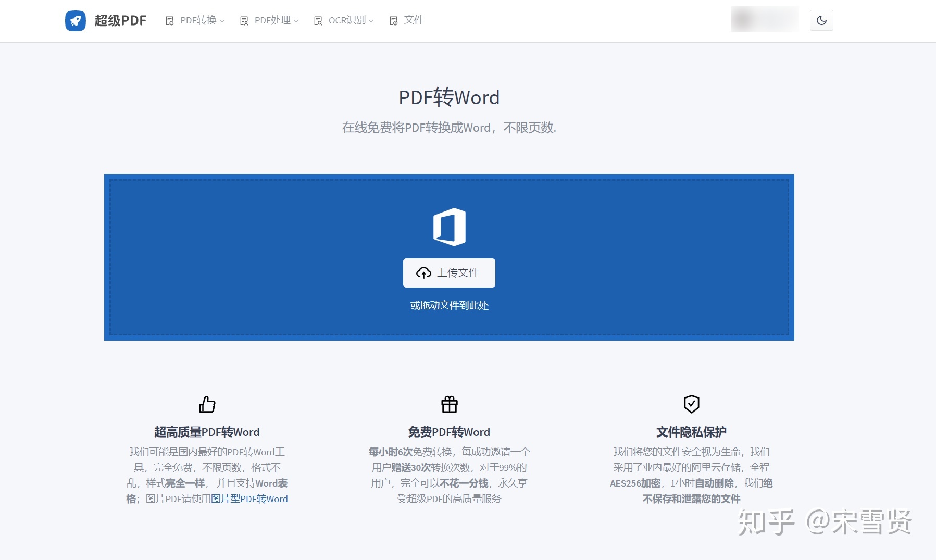Click the gift icon above 免费PDF转Word
The height and width of the screenshot is (560, 936).
tap(449, 404)
